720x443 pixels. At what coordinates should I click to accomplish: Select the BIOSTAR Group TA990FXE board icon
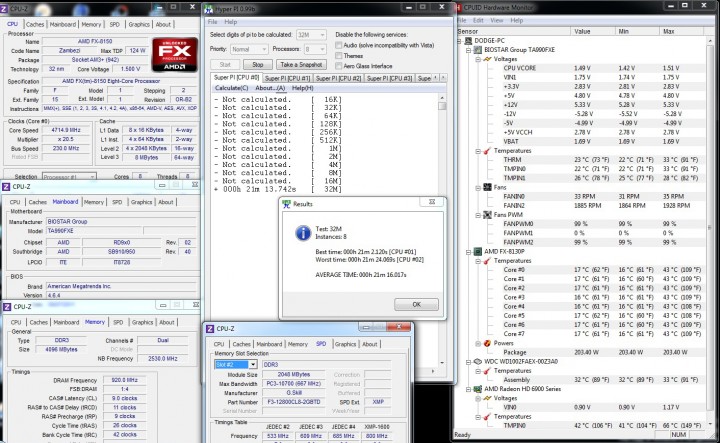(478, 50)
